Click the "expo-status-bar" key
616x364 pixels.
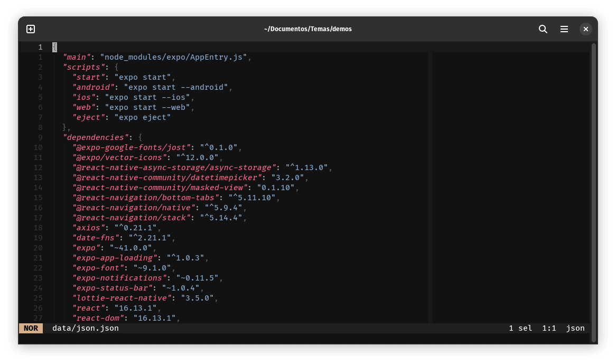pos(112,288)
